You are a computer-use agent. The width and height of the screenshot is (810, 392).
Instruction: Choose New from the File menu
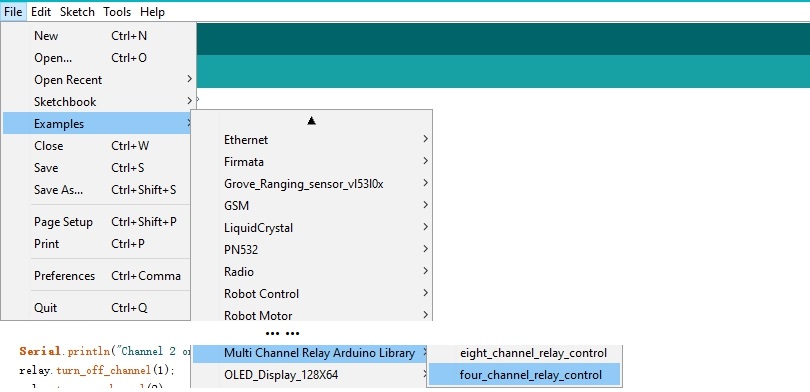coord(97,36)
